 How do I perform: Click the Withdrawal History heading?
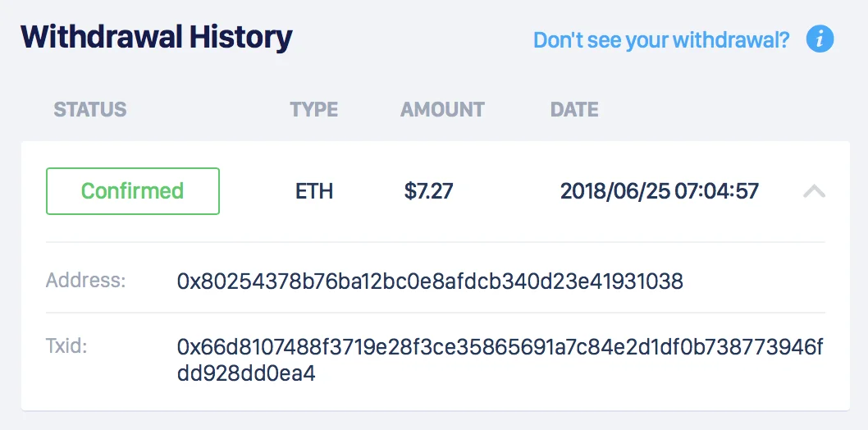click(x=157, y=38)
